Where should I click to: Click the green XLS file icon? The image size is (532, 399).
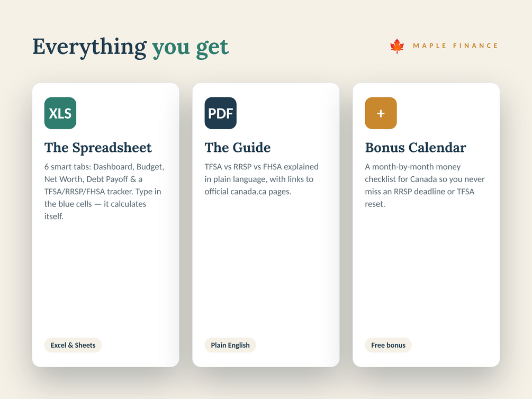pyautogui.click(x=60, y=113)
